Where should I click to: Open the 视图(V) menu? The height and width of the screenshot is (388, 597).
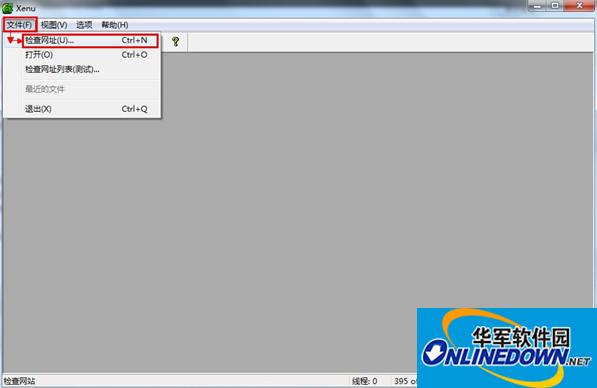coord(54,25)
